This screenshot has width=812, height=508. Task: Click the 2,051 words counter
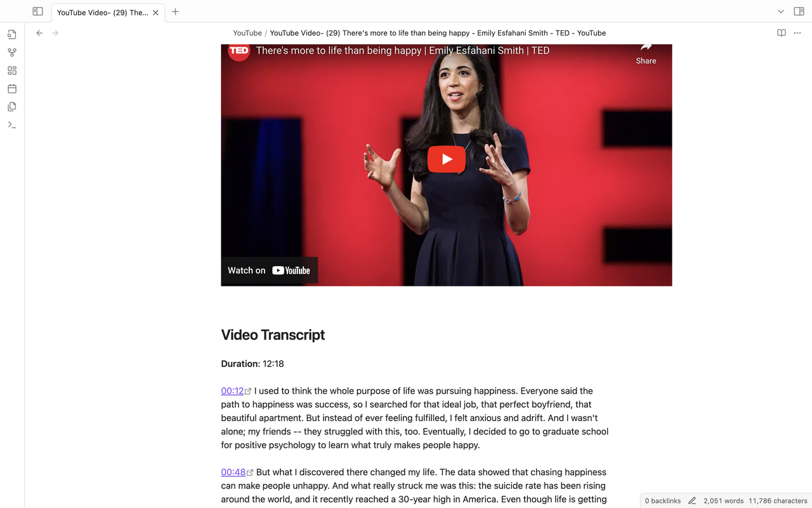(723, 501)
